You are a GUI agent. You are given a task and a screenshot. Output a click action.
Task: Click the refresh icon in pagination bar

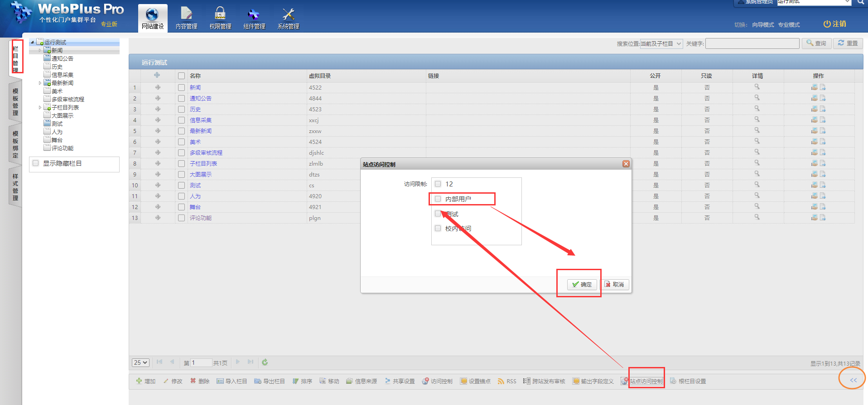[265, 362]
